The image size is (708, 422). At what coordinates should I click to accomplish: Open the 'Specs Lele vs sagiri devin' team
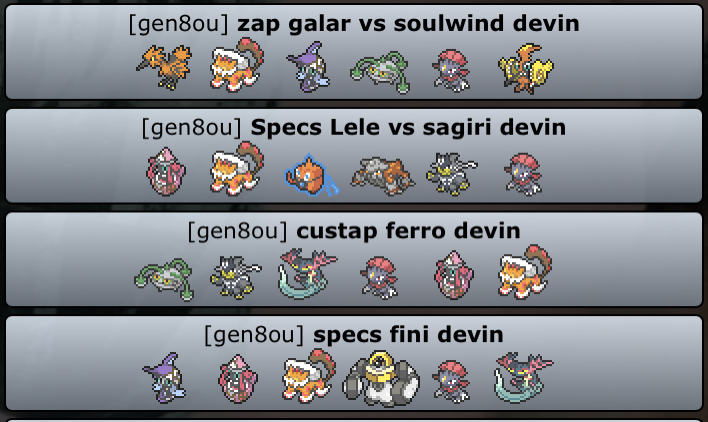pos(354,156)
